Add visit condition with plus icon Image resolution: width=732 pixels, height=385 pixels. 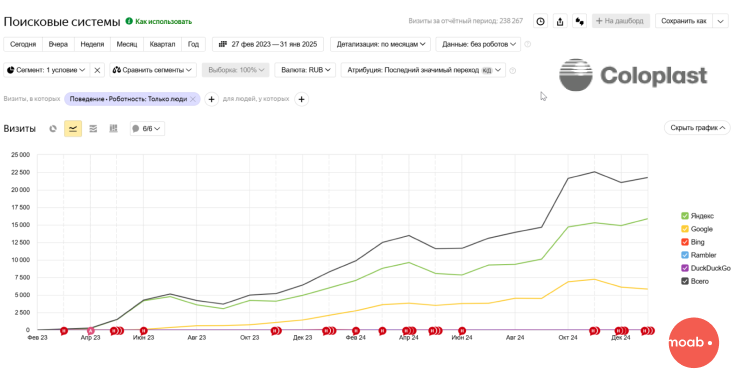(x=211, y=99)
